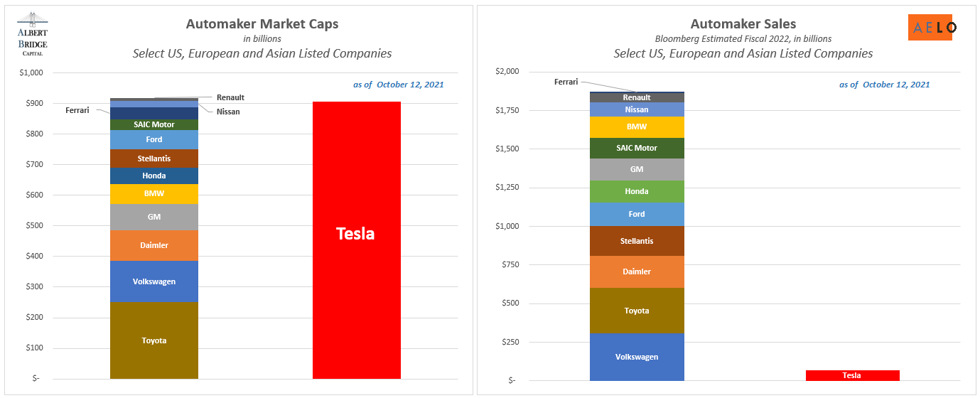Click the Honda segment in the market caps chart
This screenshot has width=980, height=398.
coord(154,176)
